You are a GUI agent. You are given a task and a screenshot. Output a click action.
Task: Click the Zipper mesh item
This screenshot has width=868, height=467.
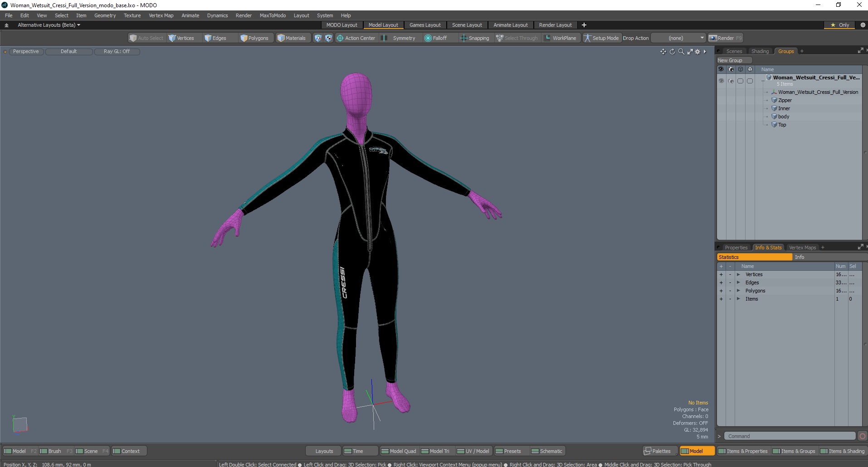(x=785, y=100)
